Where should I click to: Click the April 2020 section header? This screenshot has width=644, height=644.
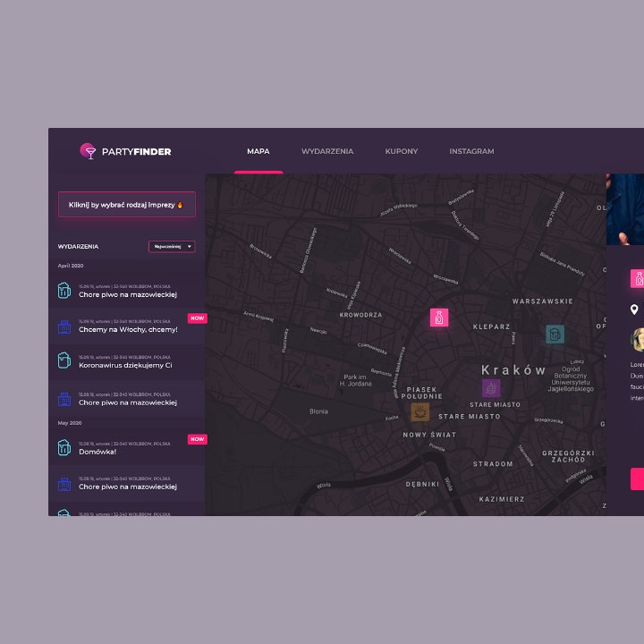click(71, 266)
